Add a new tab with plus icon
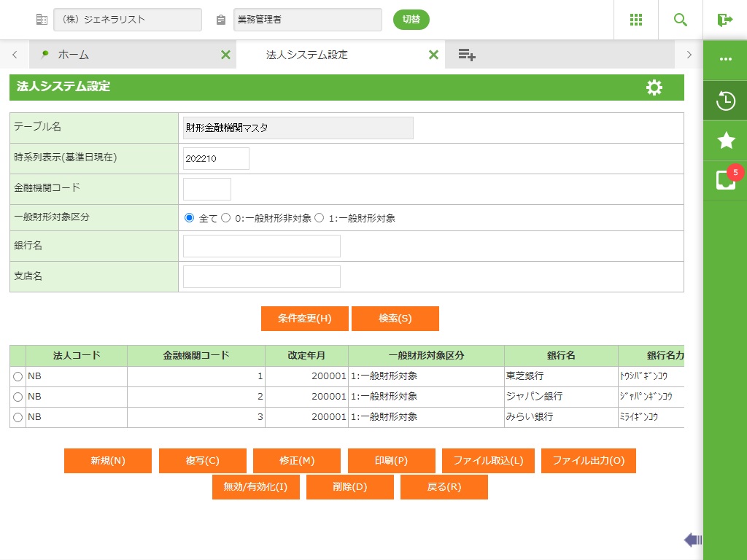Viewport: 747px width, 560px height. point(467,55)
